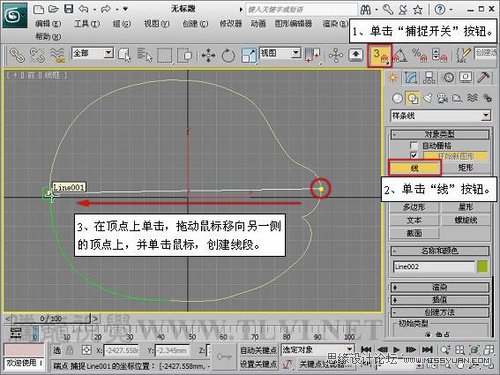The image size is (500, 375).
Task: Collapse the 名称和颜色 rollout
Action: pyautogui.click(x=440, y=251)
